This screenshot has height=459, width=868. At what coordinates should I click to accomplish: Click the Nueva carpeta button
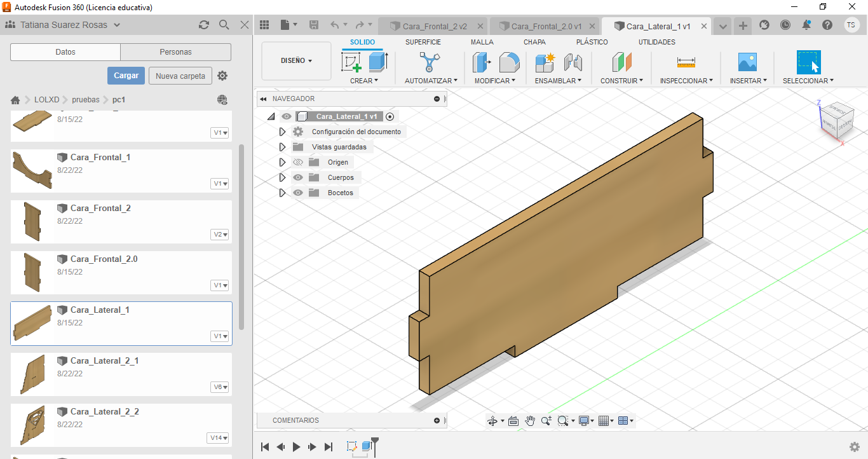(x=180, y=76)
